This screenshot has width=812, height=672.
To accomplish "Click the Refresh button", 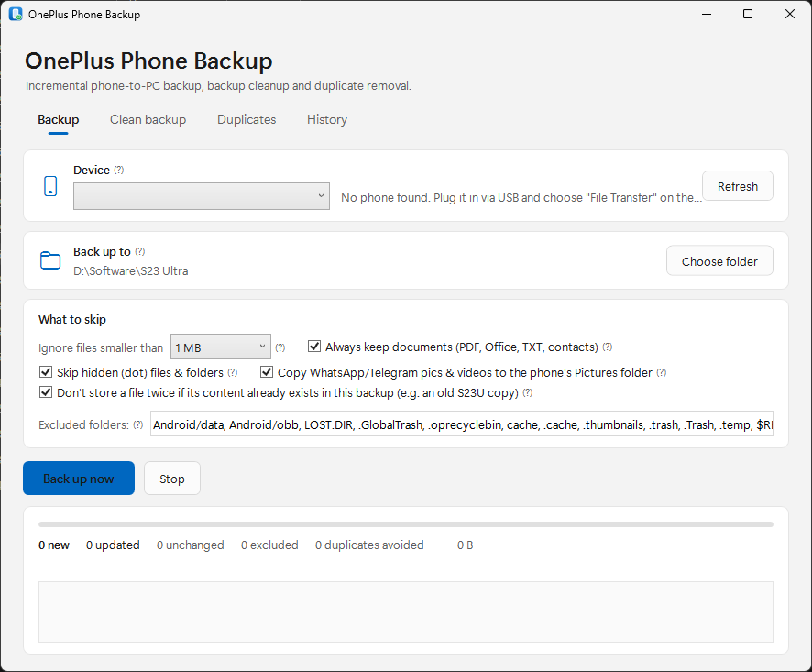I will click(738, 186).
